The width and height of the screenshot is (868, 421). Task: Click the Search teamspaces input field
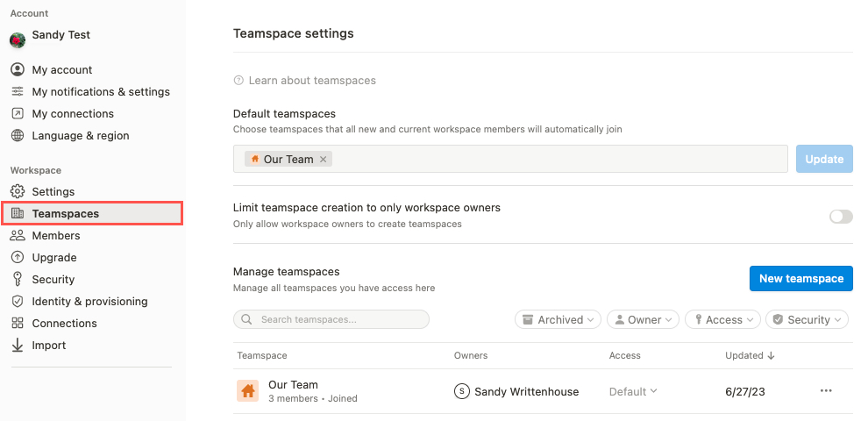pos(331,319)
